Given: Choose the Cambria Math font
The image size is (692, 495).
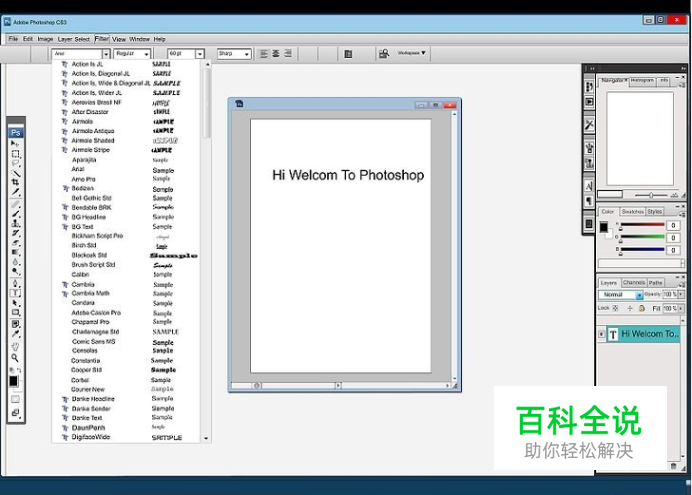Looking at the screenshot, I should (x=90, y=293).
